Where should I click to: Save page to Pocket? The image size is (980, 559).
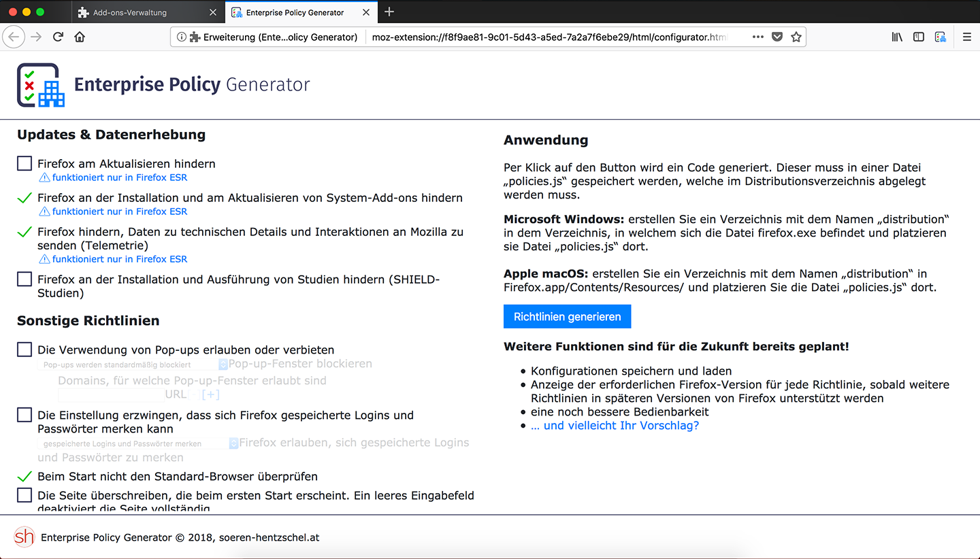click(x=777, y=37)
